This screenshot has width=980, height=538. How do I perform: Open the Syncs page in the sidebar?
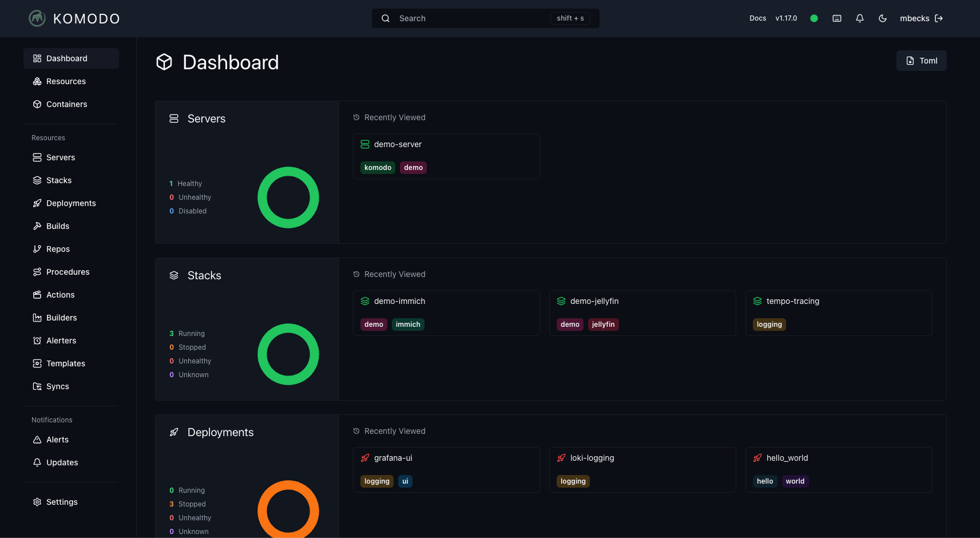(57, 386)
